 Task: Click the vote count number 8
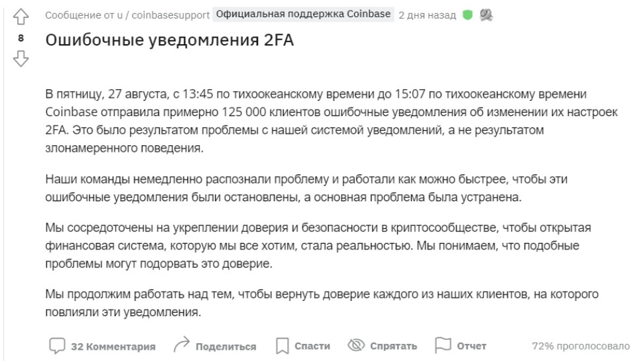tap(21, 38)
